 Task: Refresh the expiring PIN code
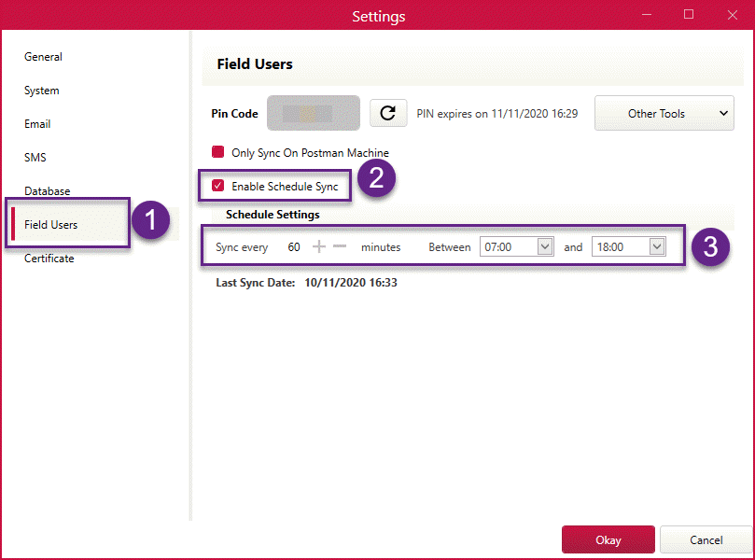pos(389,113)
